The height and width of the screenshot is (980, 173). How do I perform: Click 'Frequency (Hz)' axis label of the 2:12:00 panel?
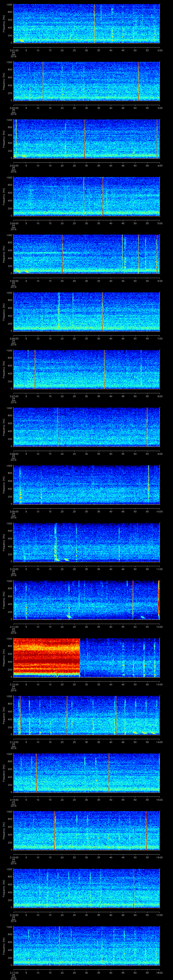[x=4, y=658]
